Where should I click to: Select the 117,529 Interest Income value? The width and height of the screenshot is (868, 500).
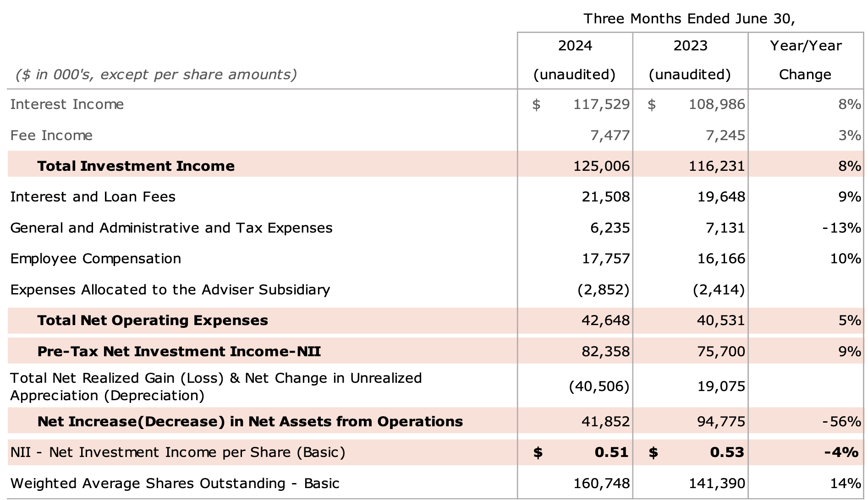click(601, 104)
